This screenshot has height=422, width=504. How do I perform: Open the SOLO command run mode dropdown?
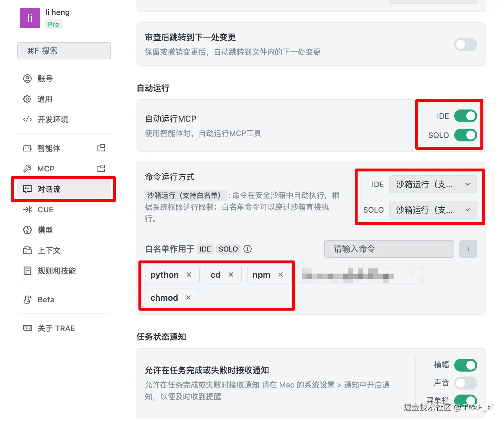coord(433,210)
